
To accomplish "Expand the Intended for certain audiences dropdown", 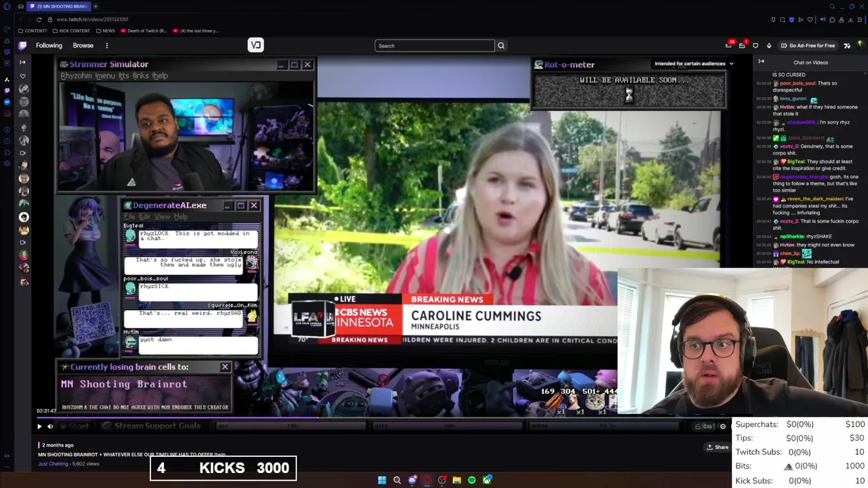I will (694, 63).
